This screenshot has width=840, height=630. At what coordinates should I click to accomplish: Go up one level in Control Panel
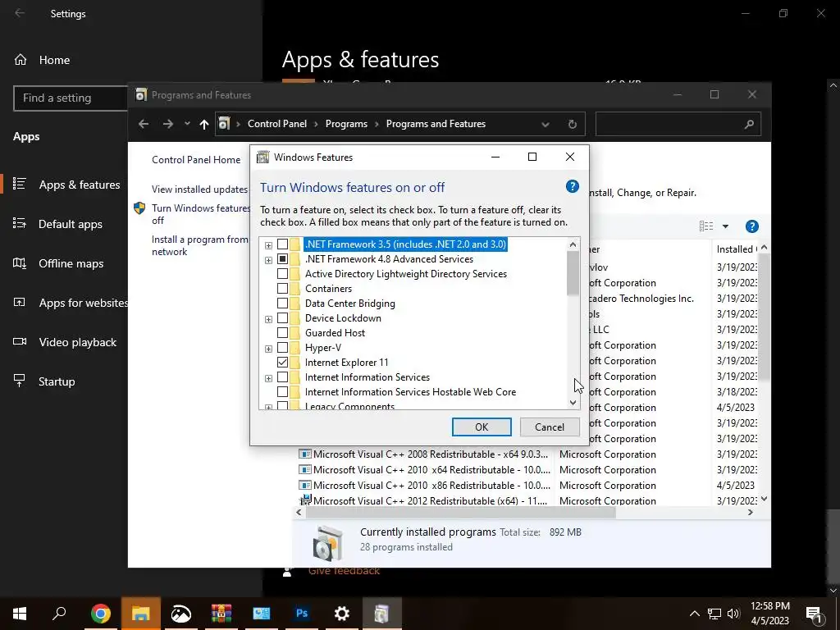click(x=204, y=125)
